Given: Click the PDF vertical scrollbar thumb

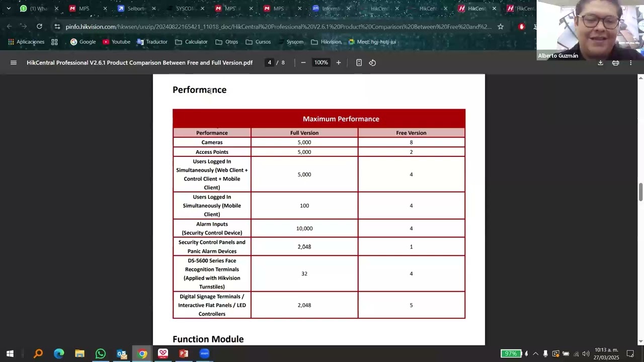Looking at the screenshot, I should pyautogui.click(x=640, y=192).
